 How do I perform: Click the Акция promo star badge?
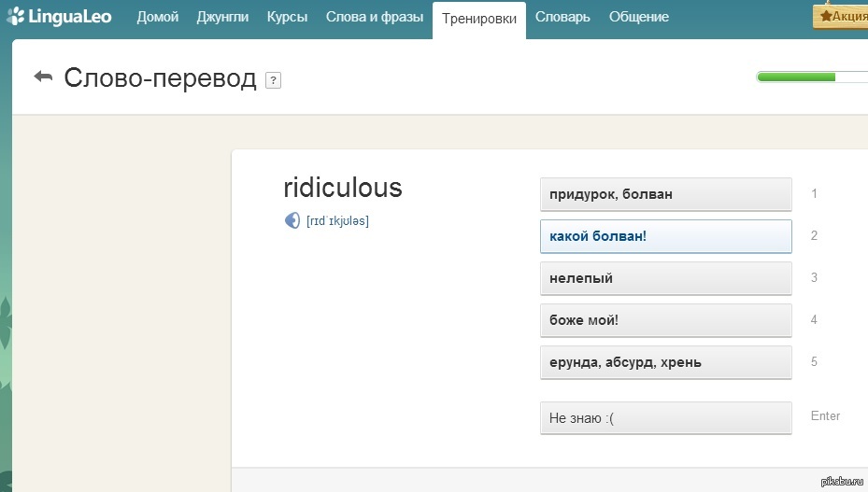point(841,16)
